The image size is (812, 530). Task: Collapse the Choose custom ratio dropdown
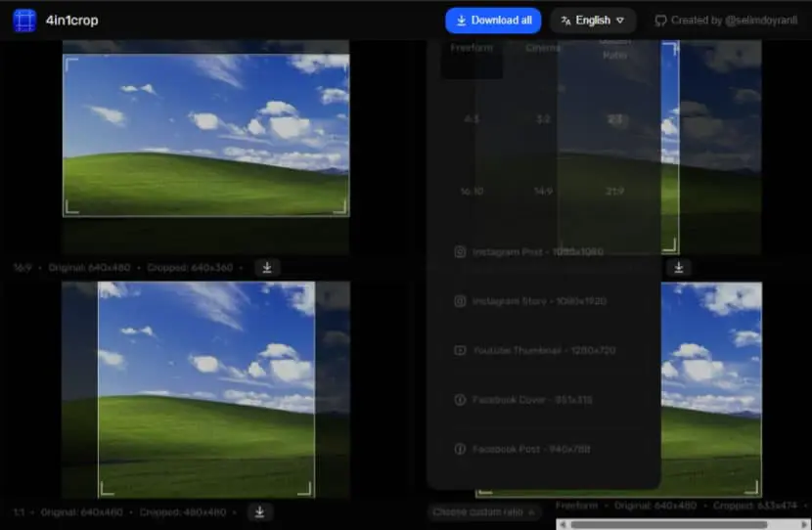[483, 511]
